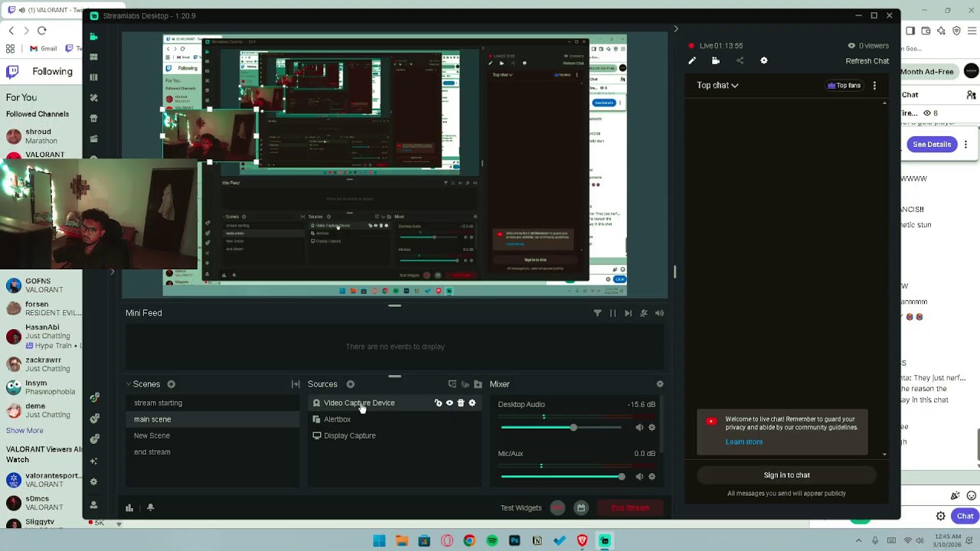Screen dimensions: 980x551
Task: Click Sign in to chat
Action: pyautogui.click(x=786, y=475)
